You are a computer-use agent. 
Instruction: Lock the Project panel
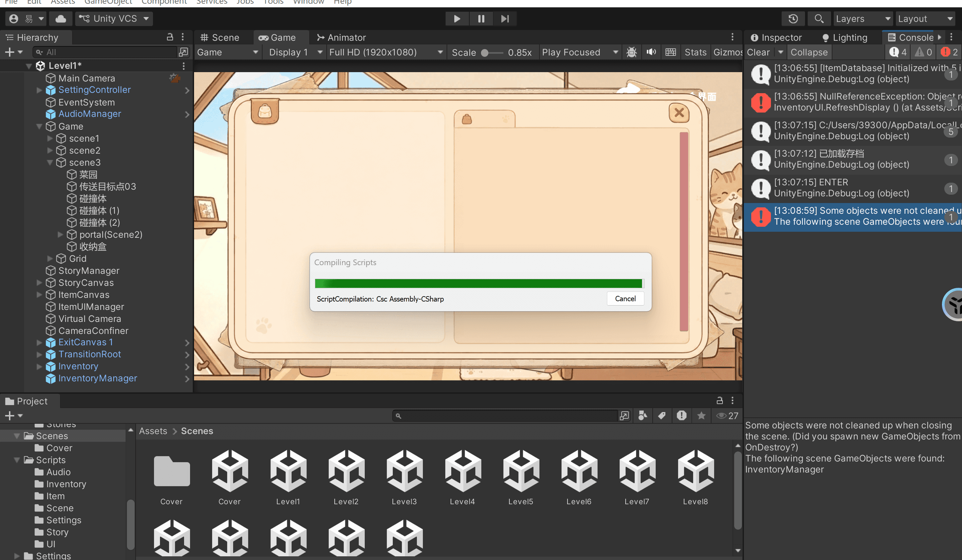coord(719,400)
